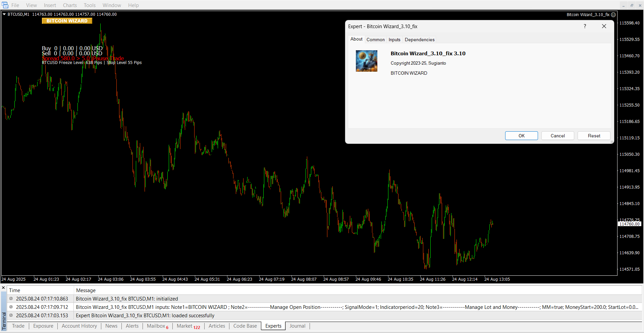Close the Terminal panel with the X icon

[3, 288]
